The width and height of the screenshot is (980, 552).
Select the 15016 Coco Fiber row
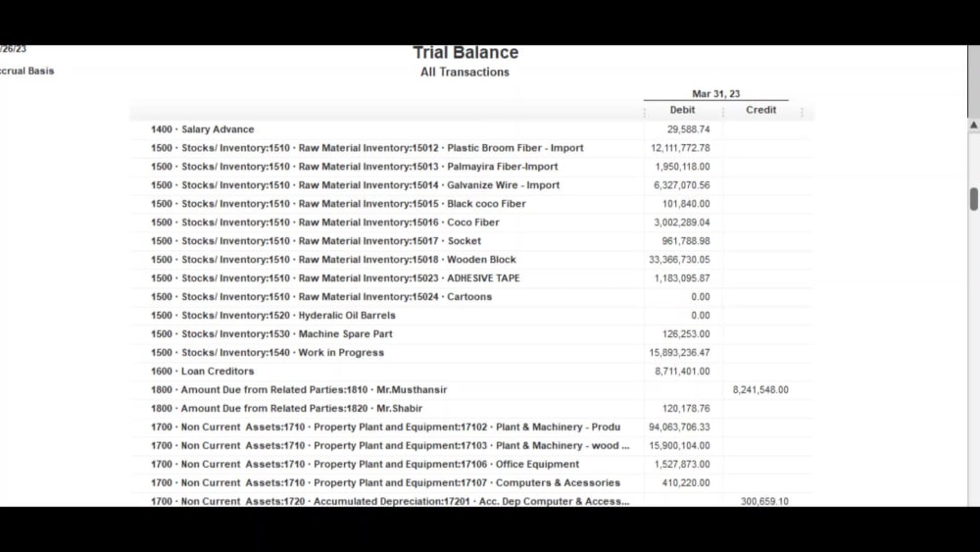pos(472,223)
